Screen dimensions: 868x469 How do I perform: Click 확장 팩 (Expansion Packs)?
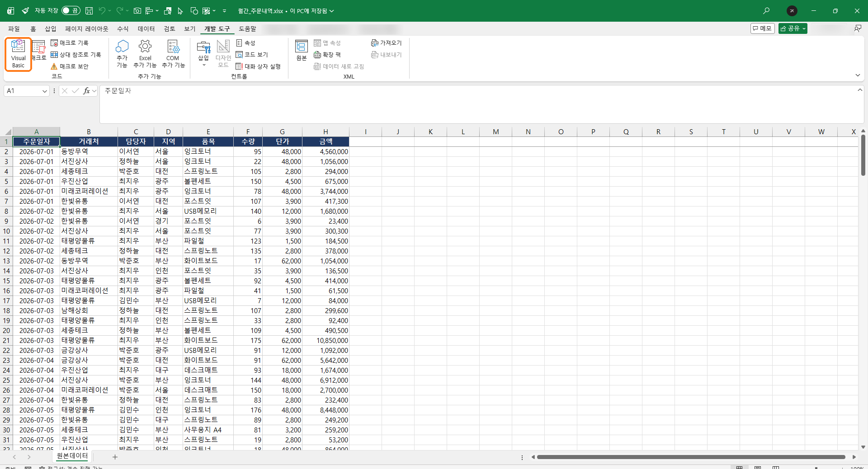coord(327,55)
